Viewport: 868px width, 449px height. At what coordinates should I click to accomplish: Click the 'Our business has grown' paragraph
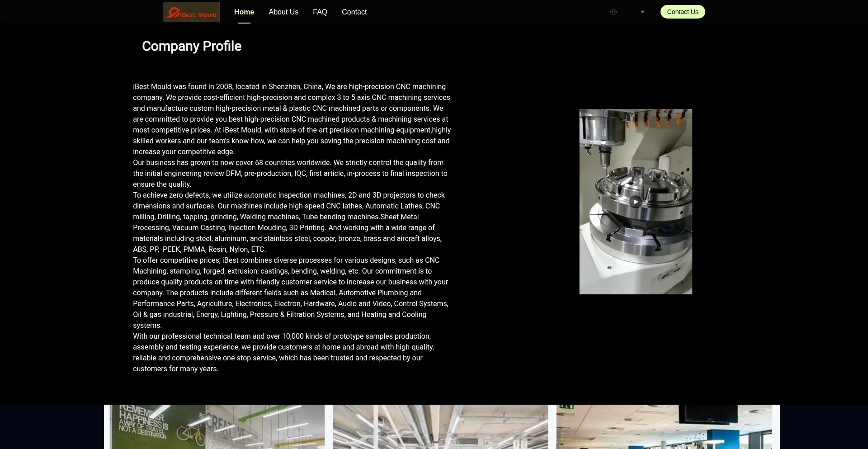pos(290,173)
